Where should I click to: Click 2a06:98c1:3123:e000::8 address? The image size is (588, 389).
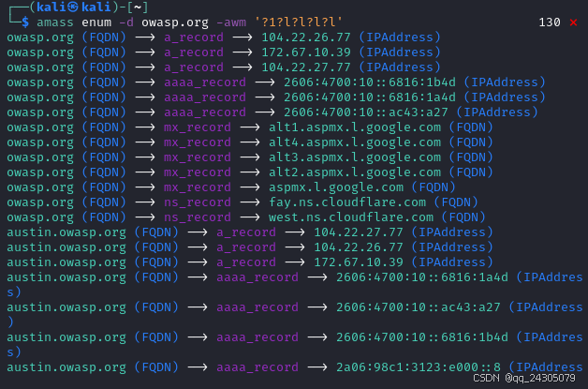[x=419, y=367]
